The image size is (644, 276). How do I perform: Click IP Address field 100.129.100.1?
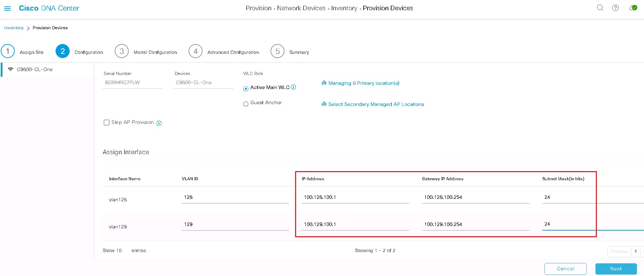tap(356, 225)
